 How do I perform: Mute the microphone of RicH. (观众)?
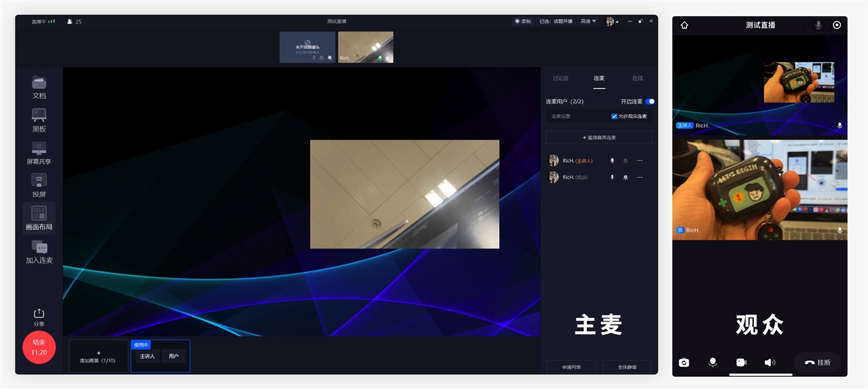point(612,177)
